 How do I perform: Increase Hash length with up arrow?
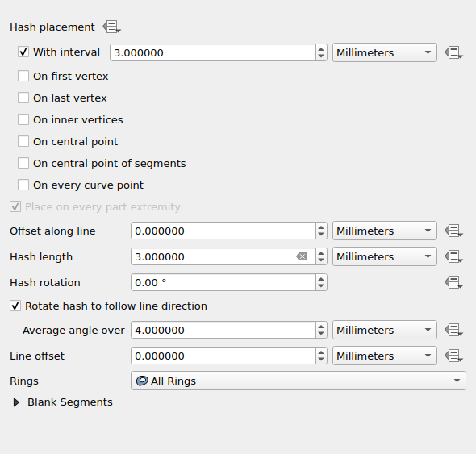[321, 252]
